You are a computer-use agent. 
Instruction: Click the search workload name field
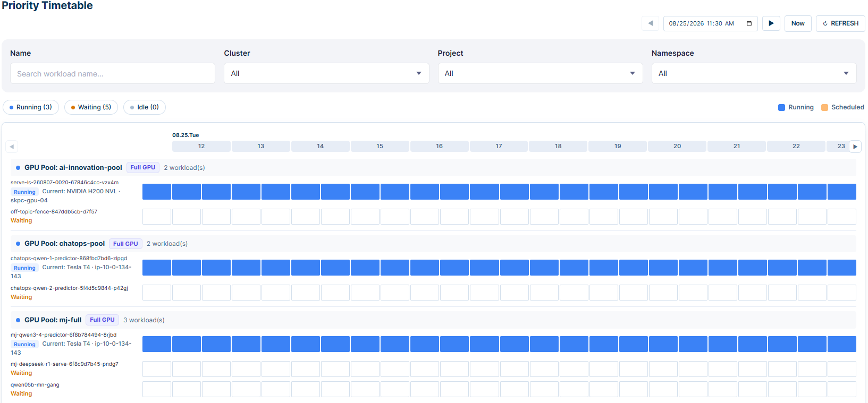(x=113, y=73)
